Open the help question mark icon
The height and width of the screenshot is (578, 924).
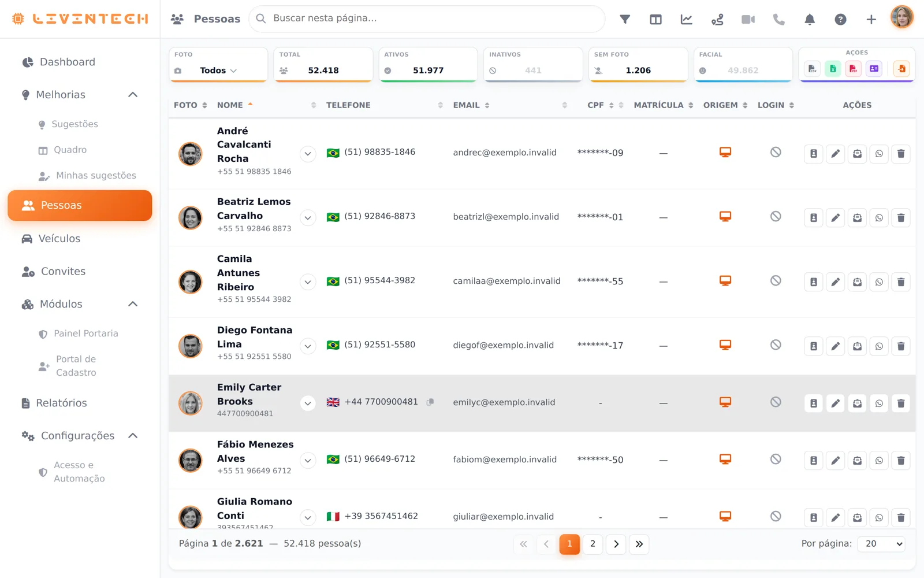(840, 19)
